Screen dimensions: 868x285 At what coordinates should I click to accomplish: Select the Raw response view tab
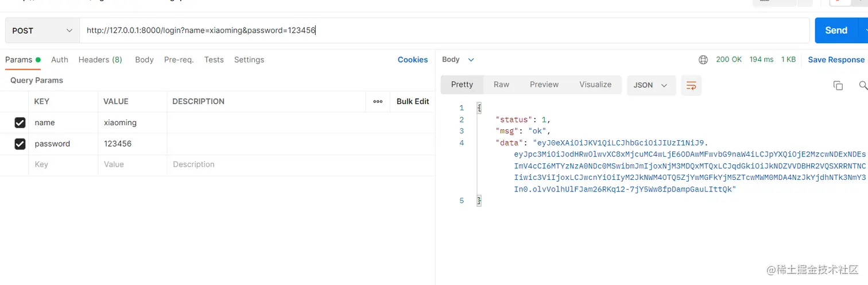click(x=501, y=84)
